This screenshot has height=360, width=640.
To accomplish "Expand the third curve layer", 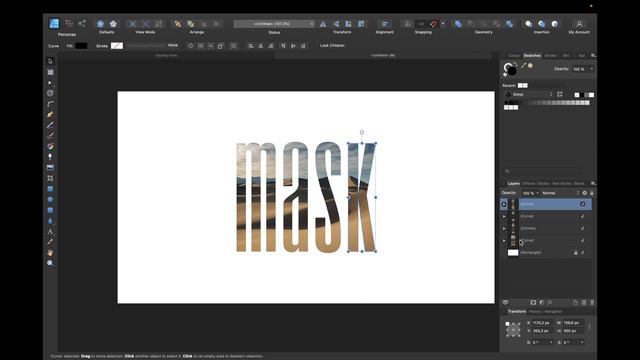I will [x=504, y=229].
